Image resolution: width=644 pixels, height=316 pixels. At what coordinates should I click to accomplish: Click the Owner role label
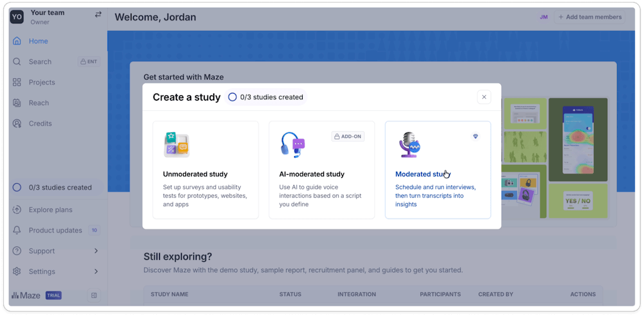[x=40, y=22]
